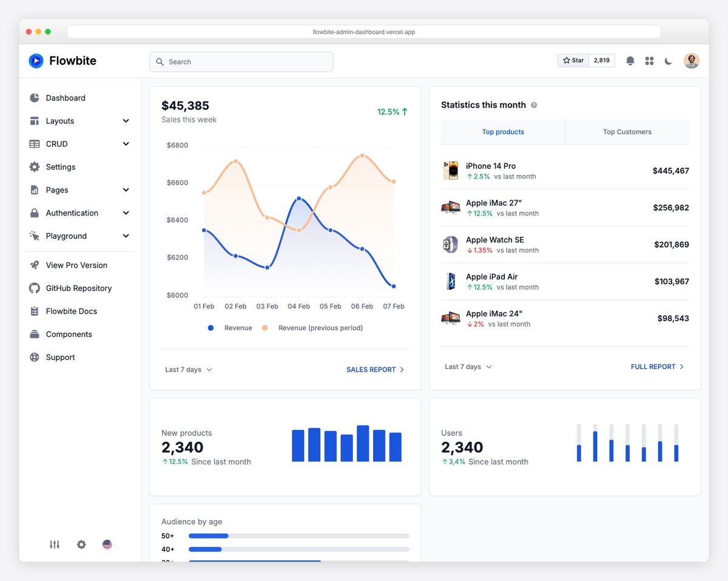Switch to the Top Customers tab
Viewport: 728px width, 581px height.
pyautogui.click(x=627, y=132)
